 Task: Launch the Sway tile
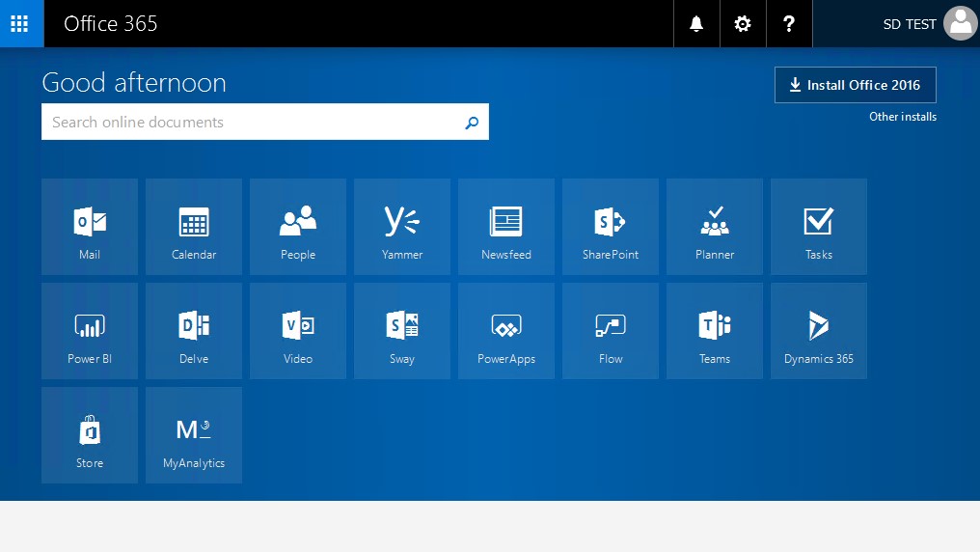402,331
